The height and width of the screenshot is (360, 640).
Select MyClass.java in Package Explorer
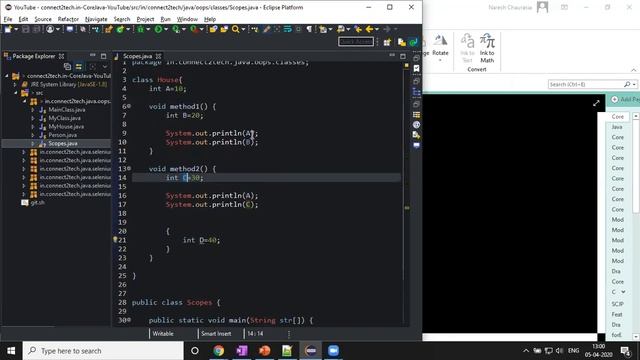pyautogui.click(x=64, y=118)
